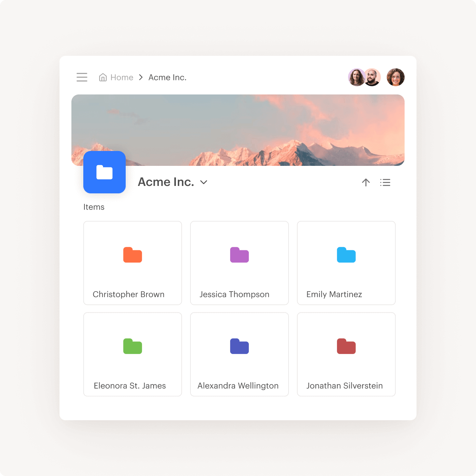476x476 pixels.
Task: Expand the Acme Inc. title dropdown chevron
Action: (203, 183)
